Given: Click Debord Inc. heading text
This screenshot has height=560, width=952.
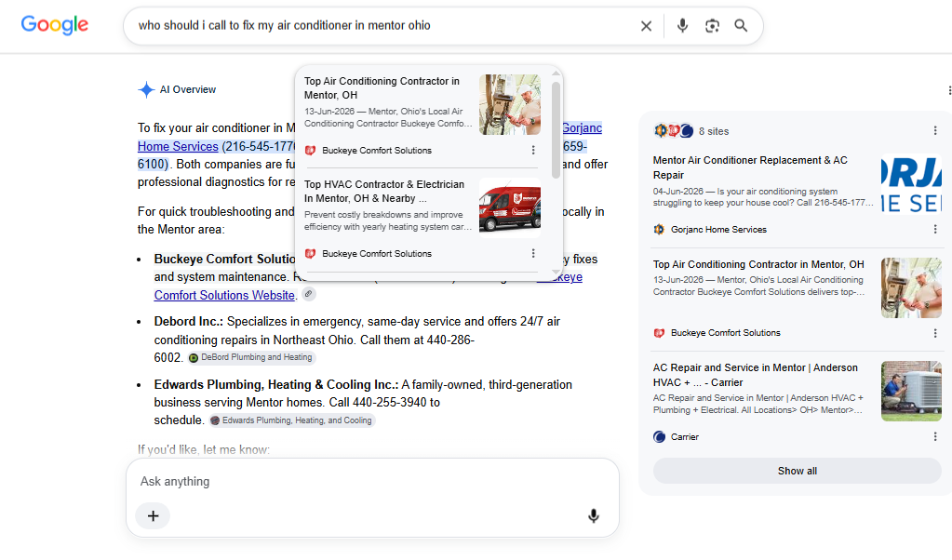Looking at the screenshot, I should (189, 322).
